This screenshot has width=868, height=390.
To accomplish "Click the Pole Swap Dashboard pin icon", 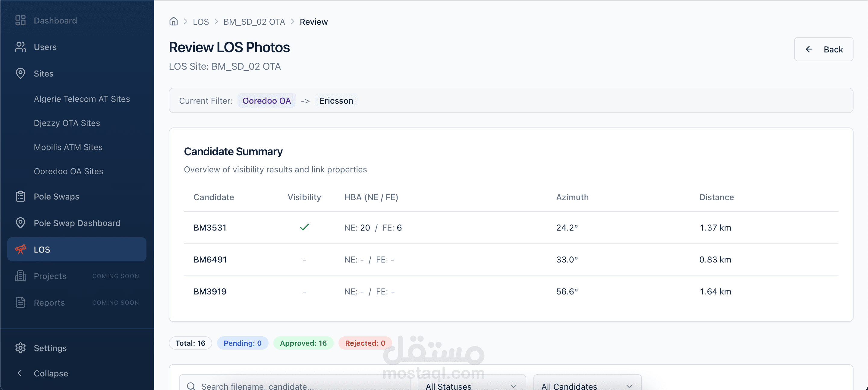I will coord(20,223).
